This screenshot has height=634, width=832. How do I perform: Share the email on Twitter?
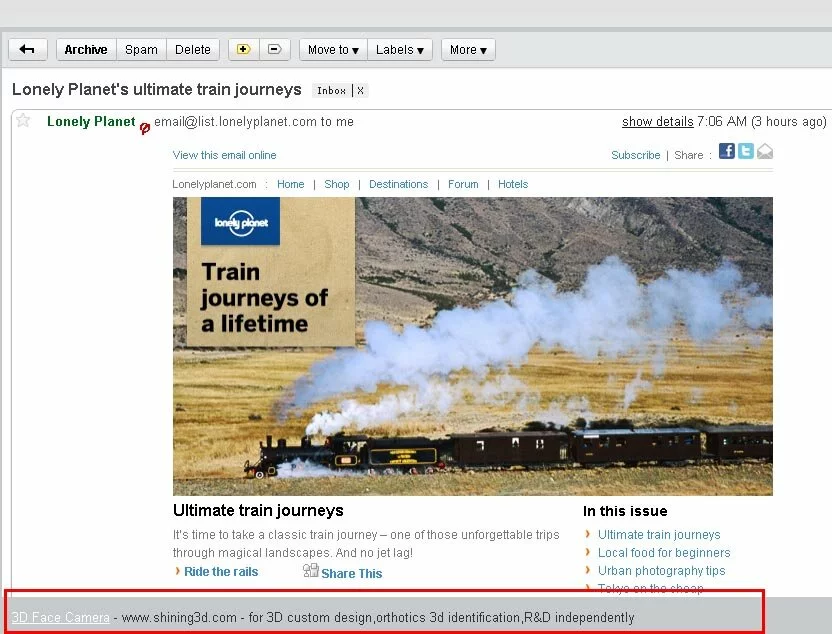[746, 151]
